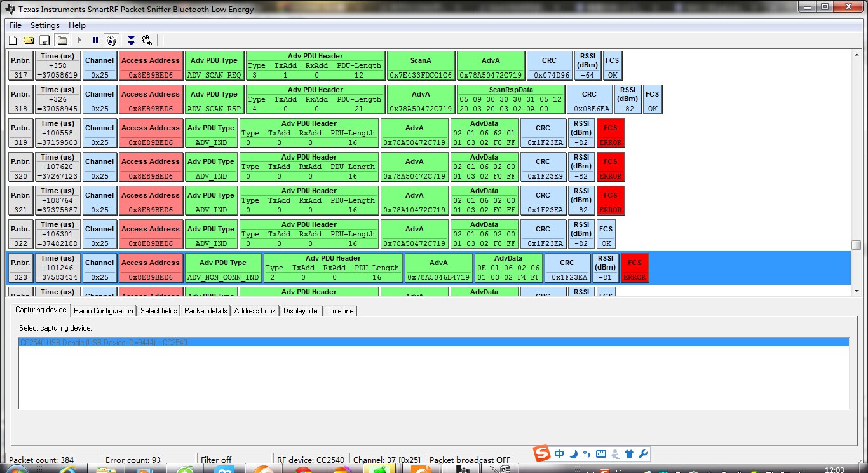868x473 pixels.
Task: Open the IME skin shirt icon
Action: tap(629, 454)
